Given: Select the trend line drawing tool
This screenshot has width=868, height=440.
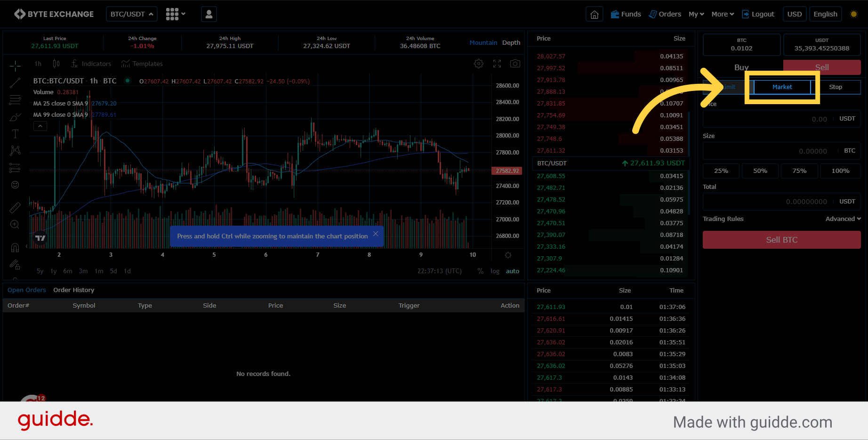Looking at the screenshot, I should pyautogui.click(x=15, y=83).
